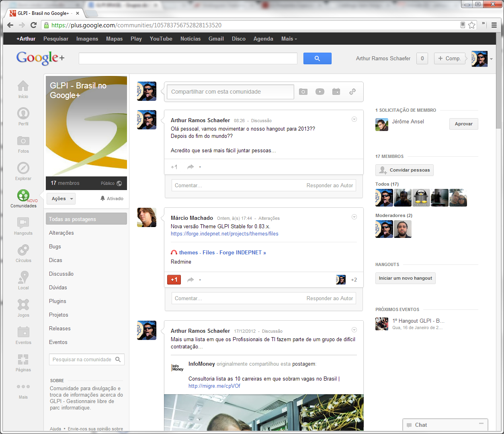Open the Eventos sidebar icon
Viewport: 504px width, 434px height.
pyautogui.click(x=23, y=332)
